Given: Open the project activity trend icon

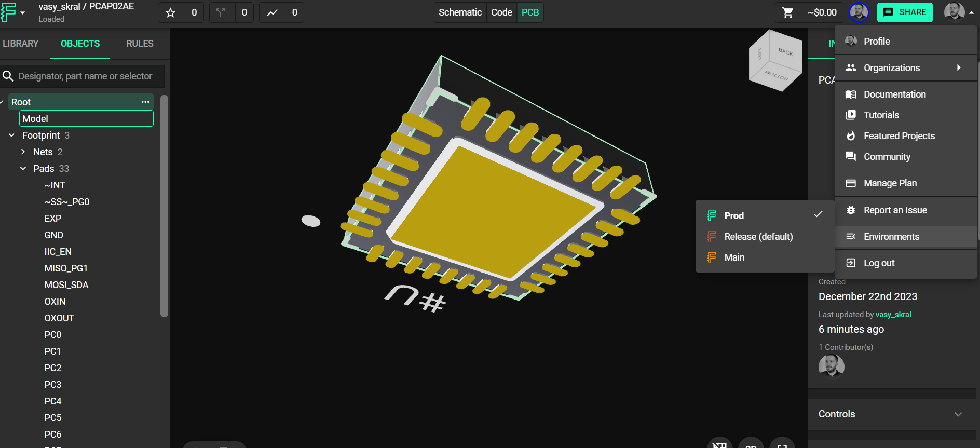Looking at the screenshot, I should click(x=272, y=12).
